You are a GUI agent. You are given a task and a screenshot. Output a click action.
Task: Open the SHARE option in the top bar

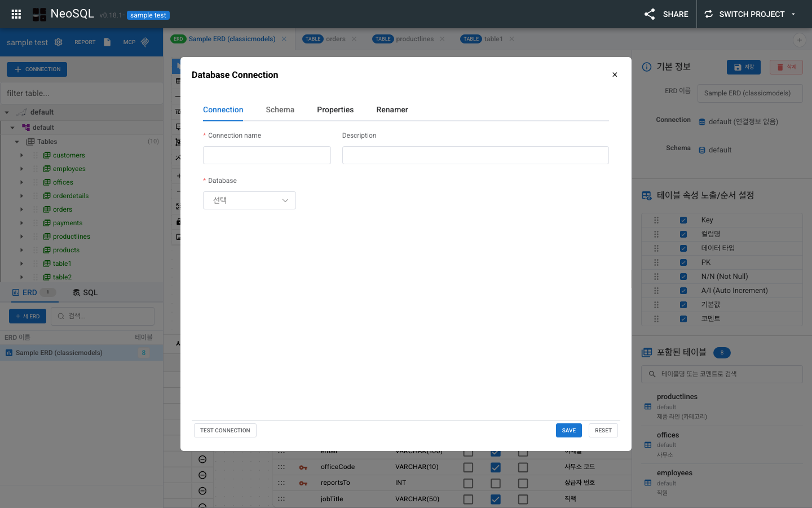tap(667, 14)
